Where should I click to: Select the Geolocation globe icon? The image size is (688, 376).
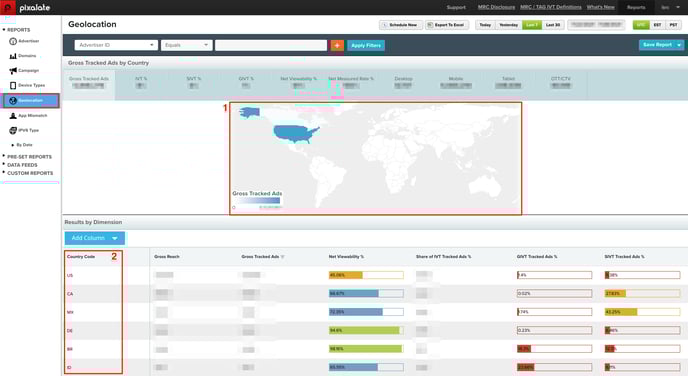tap(13, 100)
